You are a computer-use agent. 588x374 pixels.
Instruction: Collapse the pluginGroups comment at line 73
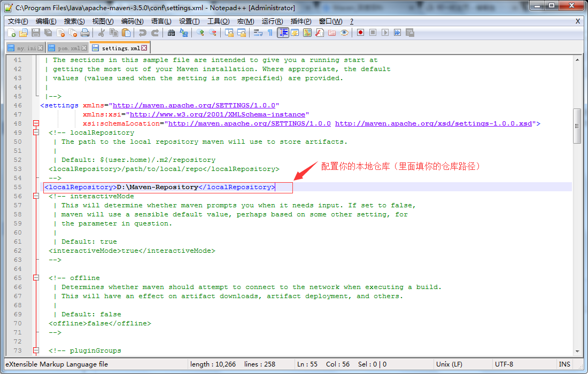pyautogui.click(x=36, y=350)
